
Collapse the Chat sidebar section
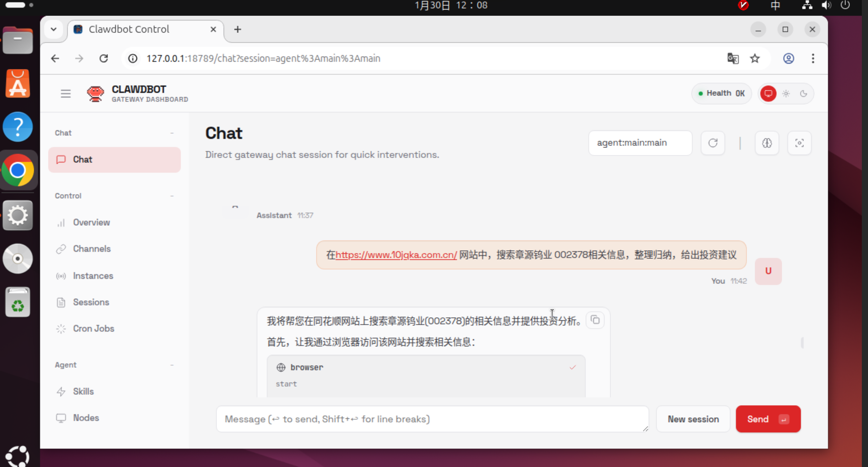172,133
